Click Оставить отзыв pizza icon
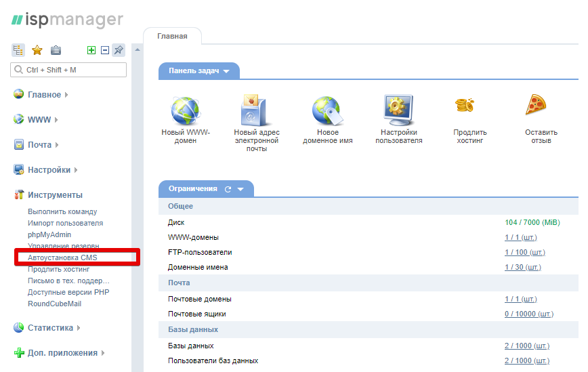Image resolution: width=588 pixels, height=372 pixels. click(x=536, y=104)
